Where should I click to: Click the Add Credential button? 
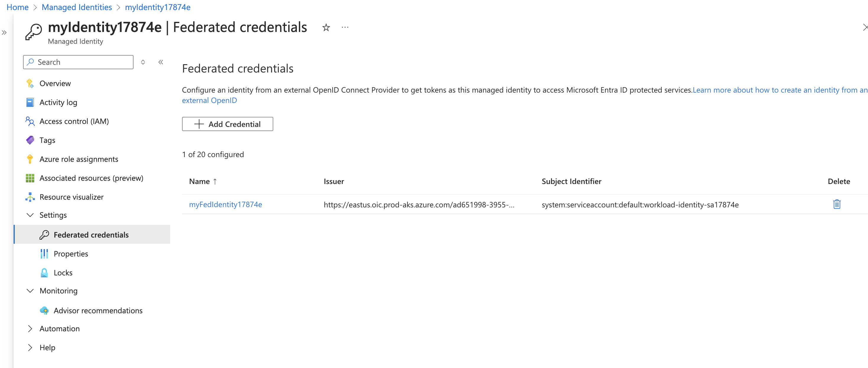point(227,124)
